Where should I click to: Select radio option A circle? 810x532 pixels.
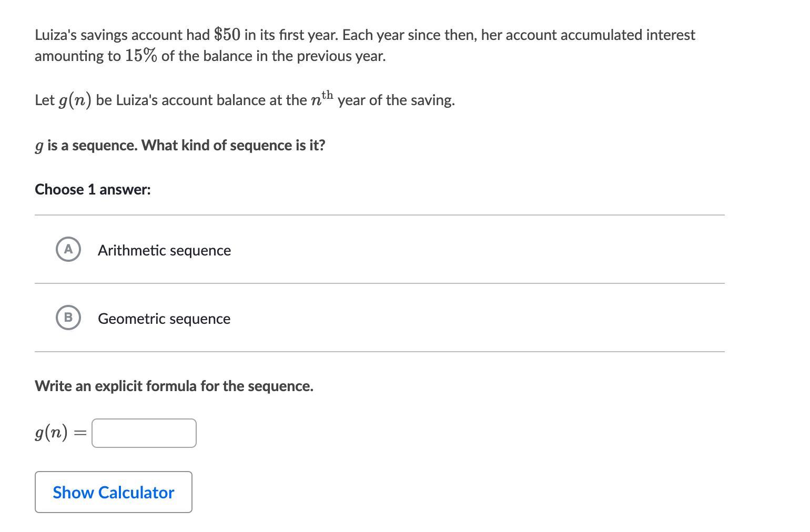coord(68,249)
